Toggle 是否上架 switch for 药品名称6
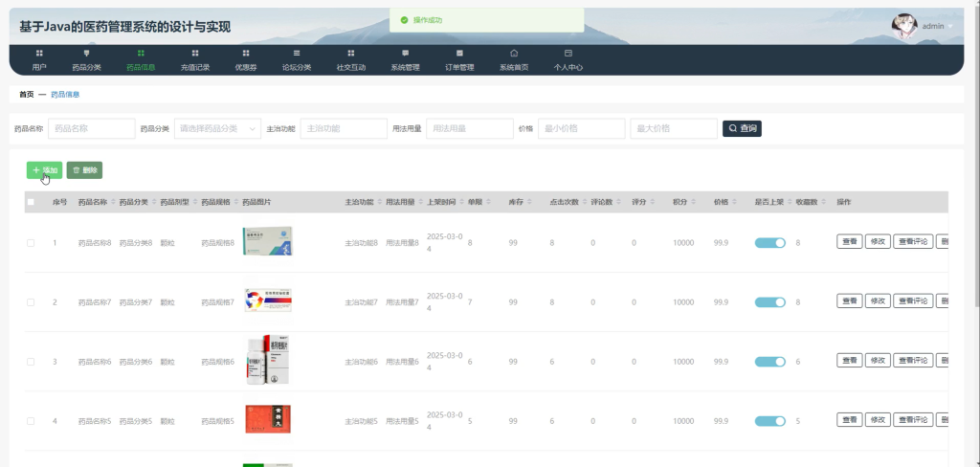 point(770,362)
